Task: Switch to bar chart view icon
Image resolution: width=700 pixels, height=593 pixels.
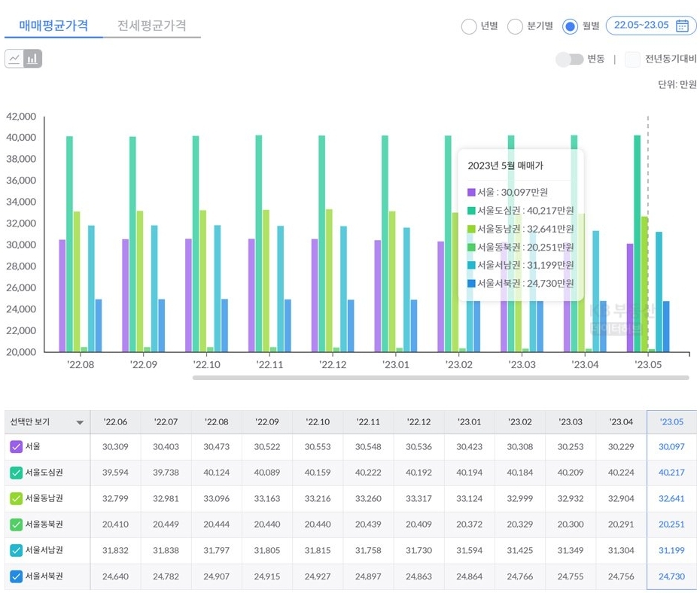Action: [32, 59]
